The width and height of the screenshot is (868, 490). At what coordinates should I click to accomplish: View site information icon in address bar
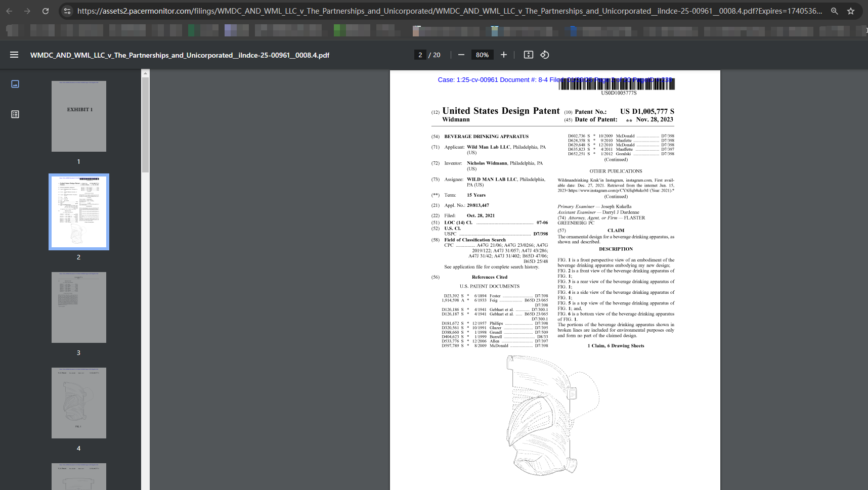coord(67,11)
